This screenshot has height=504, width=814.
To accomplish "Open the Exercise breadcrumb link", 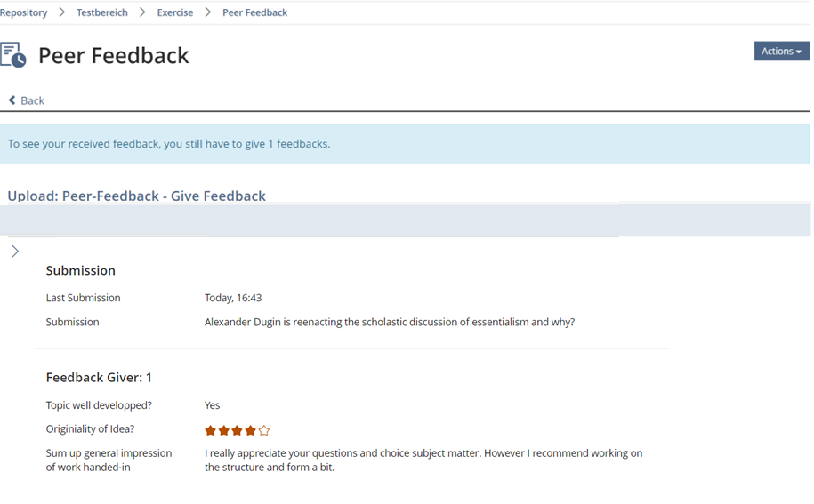I will point(175,12).
